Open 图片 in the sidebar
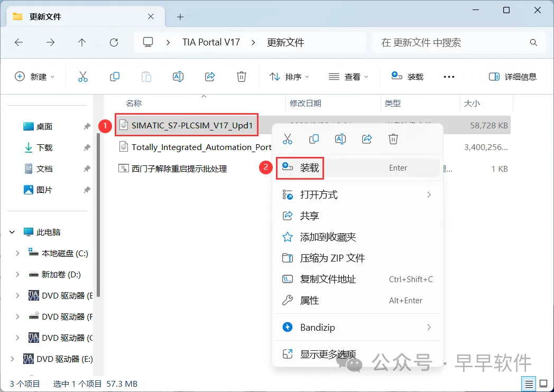Image resolution: width=554 pixels, height=392 pixels. [x=44, y=190]
